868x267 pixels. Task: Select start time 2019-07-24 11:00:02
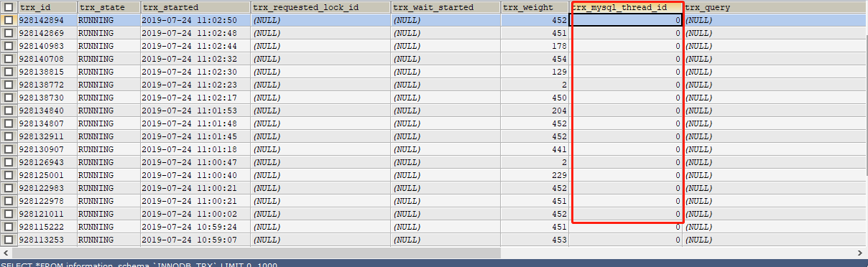pos(195,214)
